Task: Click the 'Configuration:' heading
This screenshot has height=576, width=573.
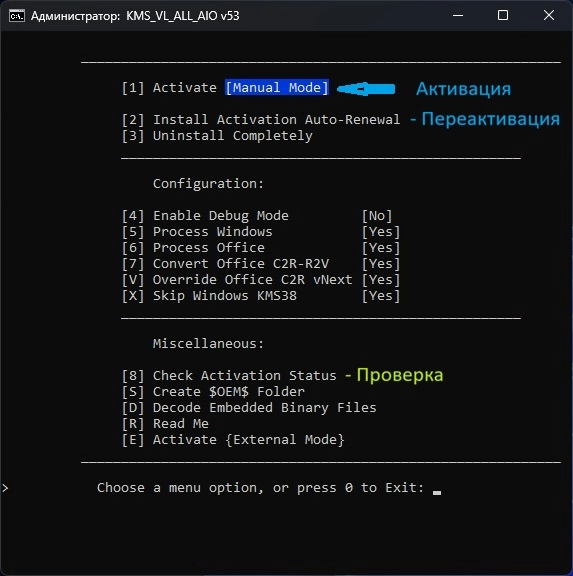Action: point(208,184)
